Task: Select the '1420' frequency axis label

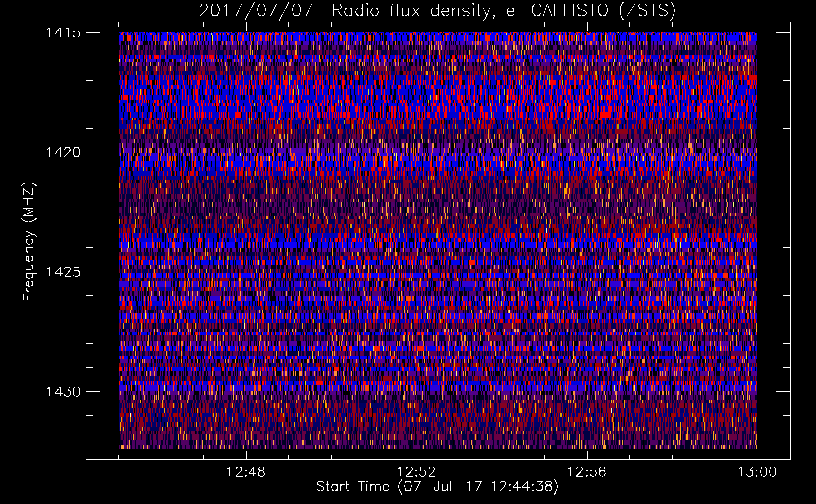Action: (63, 152)
